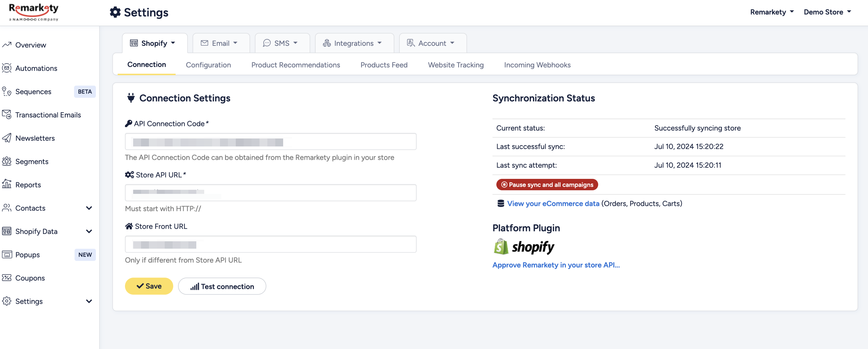Open Reports in the sidebar
The width and height of the screenshot is (868, 349).
(28, 184)
